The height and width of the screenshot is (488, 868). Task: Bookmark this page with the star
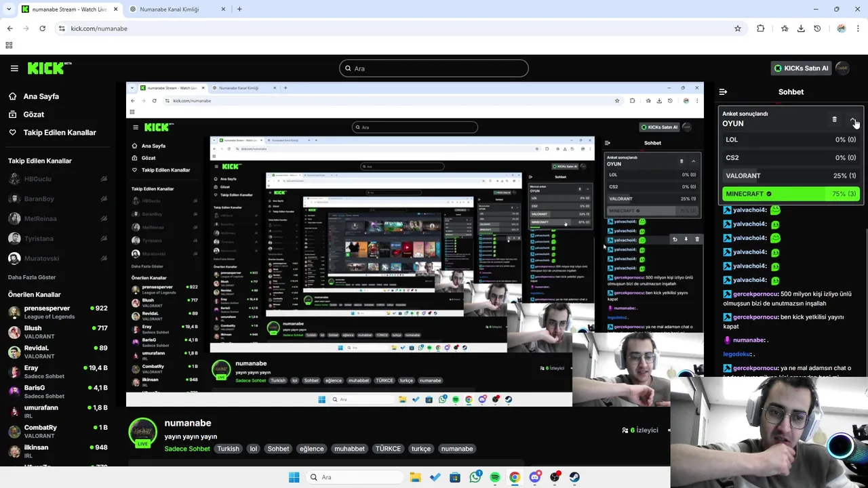point(737,28)
